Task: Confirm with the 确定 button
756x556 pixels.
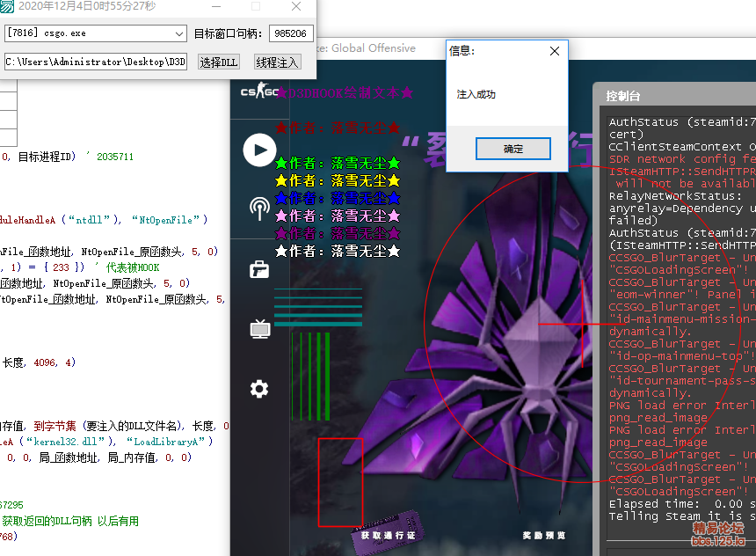Action: pos(513,149)
